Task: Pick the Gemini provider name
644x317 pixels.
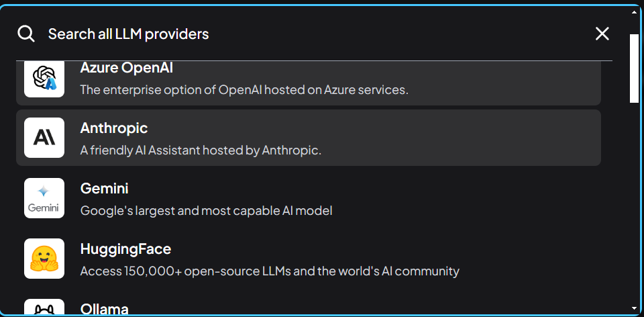Action: point(105,188)
